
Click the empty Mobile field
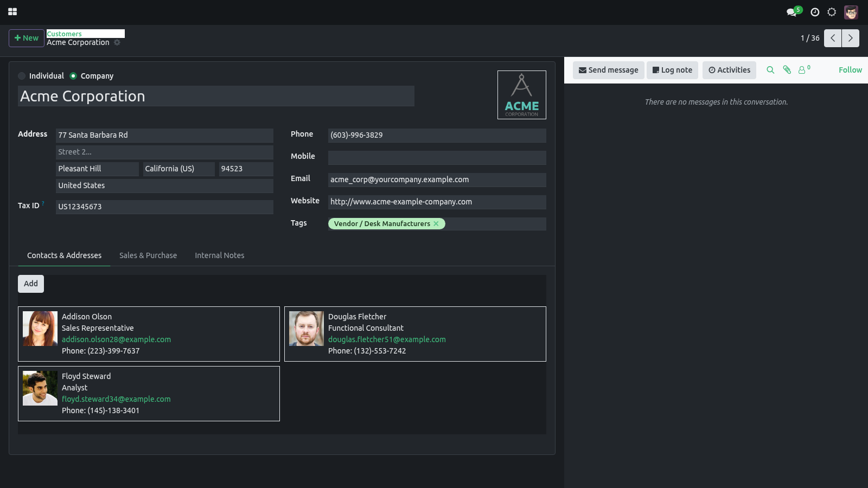437,157
